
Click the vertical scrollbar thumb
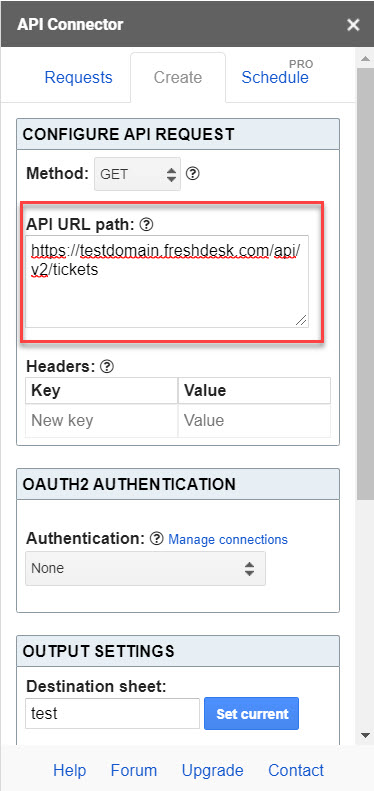tap(366, 284)
